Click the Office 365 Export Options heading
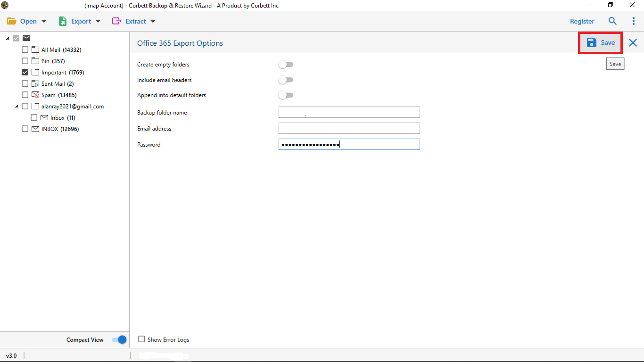The width and height of the screenshot is (644, 362). pyautogui.click(x=180, y=43)
